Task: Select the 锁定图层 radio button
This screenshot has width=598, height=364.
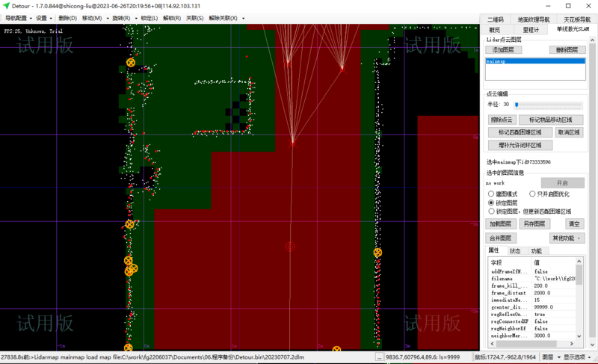Action: click(491, 203)
